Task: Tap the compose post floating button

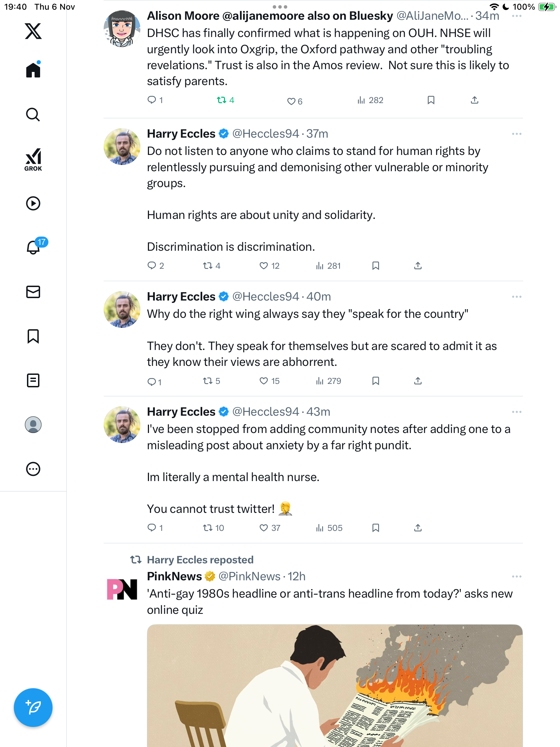Action: pos(33,708)
